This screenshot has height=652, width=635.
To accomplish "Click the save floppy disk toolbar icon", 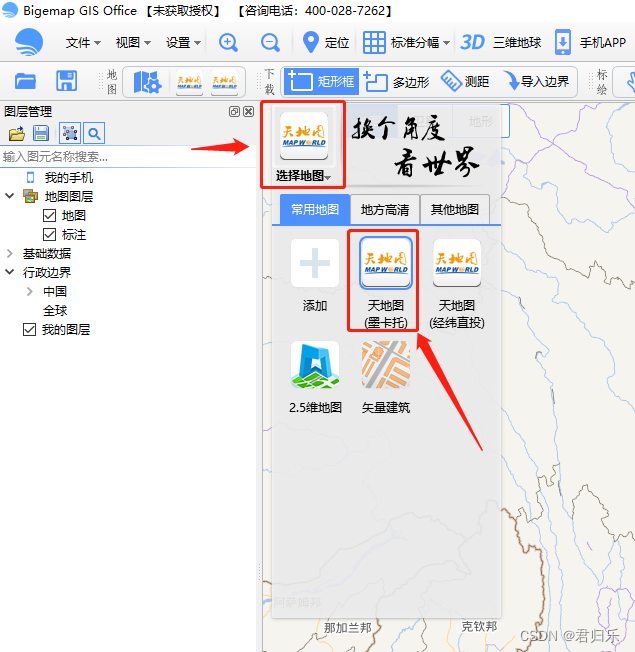I will point(67,81).
